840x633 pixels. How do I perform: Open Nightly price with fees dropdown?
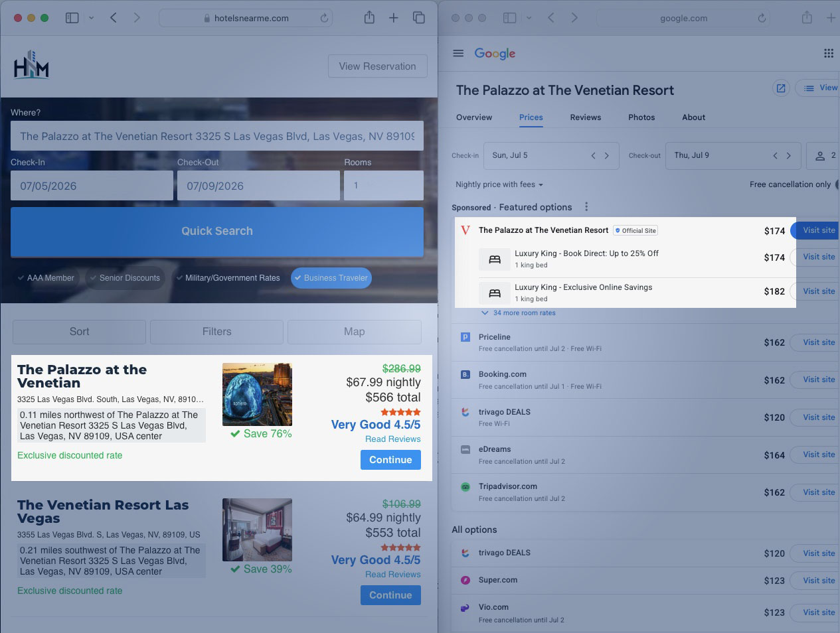pos(499,184)
